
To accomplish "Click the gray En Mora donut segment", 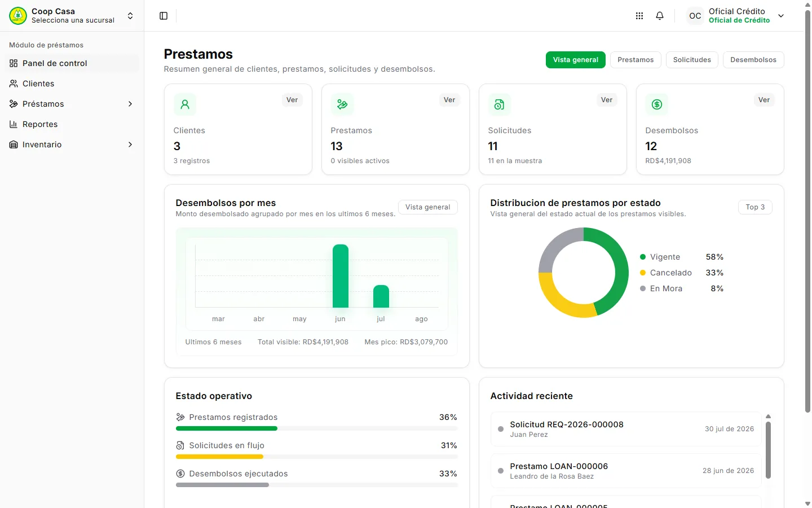I will [x=555, y=244].
